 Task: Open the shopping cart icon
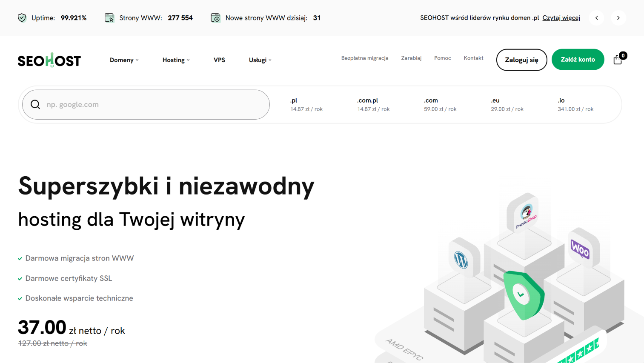click(618, 60)
